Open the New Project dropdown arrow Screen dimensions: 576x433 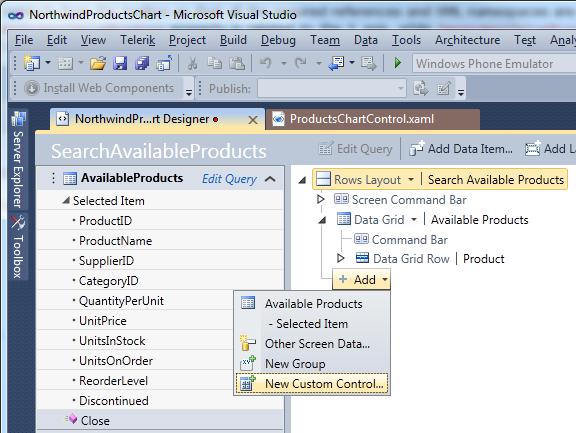coord(48,63)
